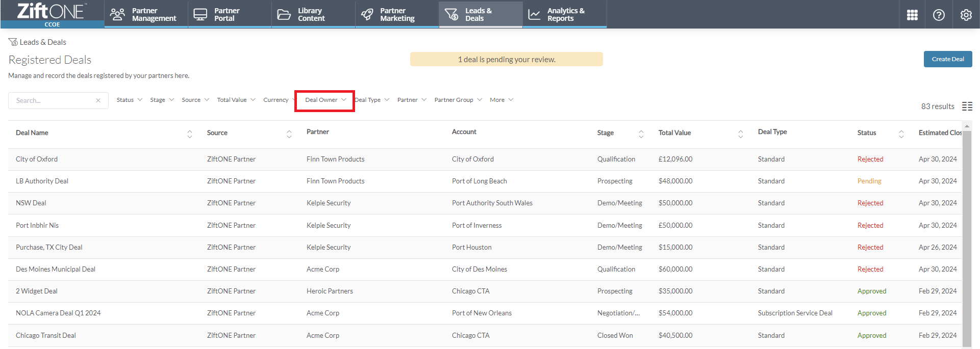The height and width of the screenshot is (349, 980).
Task: Click the £12,096.00 total value cell
Action: pyautogui.click(x=675, y=159)
